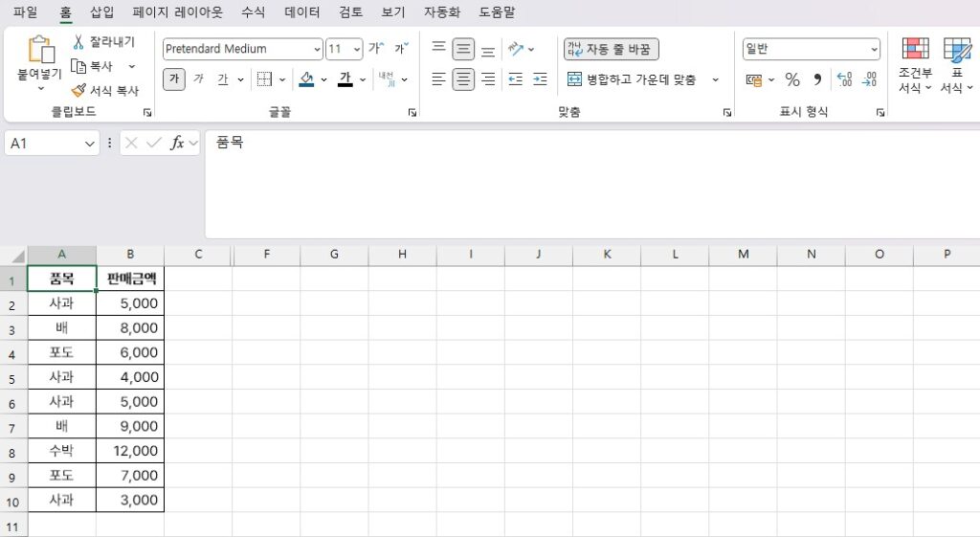Toggle Wrap Text (자동 줄 바꿈)
980x537 pixels.
click(612, 49)
